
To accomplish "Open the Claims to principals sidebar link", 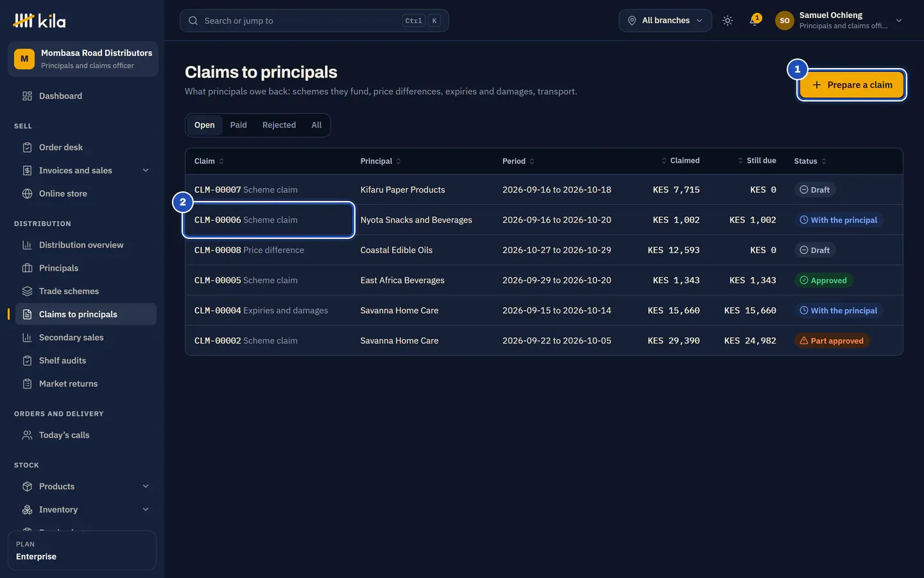I will pos(86,314).
